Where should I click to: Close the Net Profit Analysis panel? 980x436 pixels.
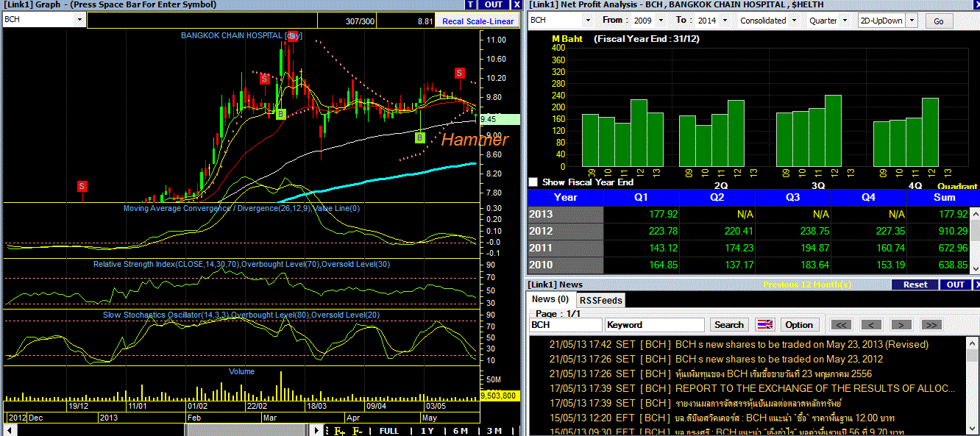click(x=976, y=4)
